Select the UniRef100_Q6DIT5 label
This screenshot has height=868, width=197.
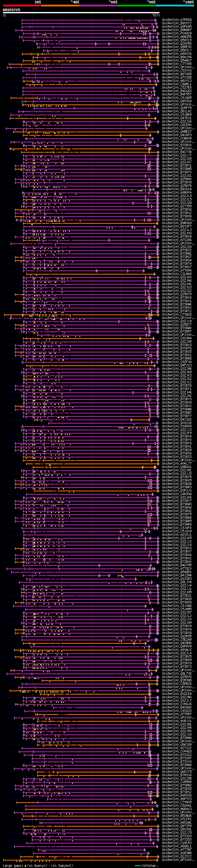pos(177,772)
